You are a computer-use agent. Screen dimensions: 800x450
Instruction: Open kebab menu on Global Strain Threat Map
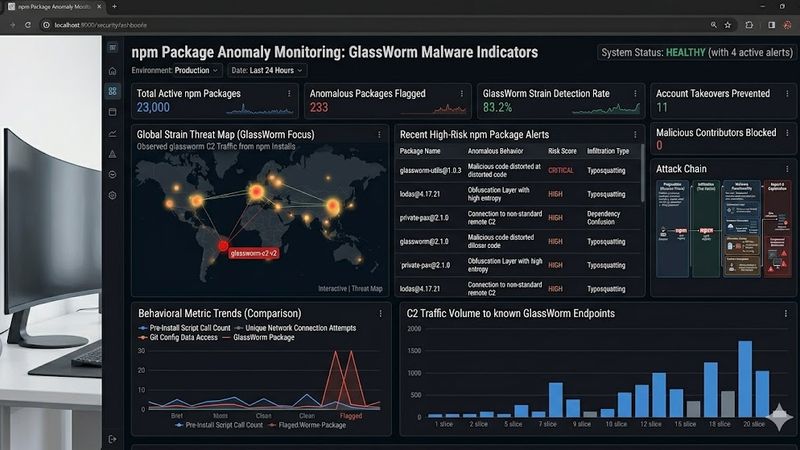[x=379, y=135]
